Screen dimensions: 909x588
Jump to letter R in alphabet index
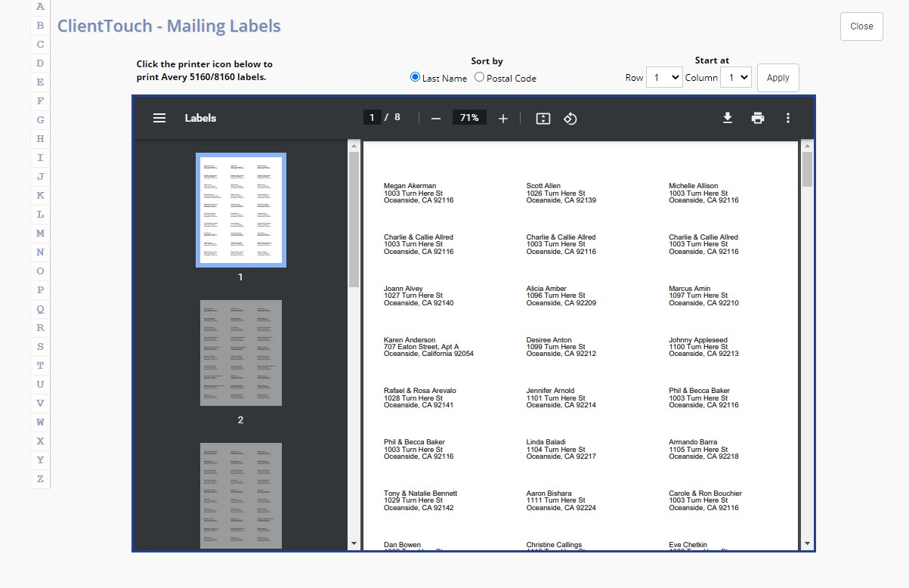[x=40, y=328]
